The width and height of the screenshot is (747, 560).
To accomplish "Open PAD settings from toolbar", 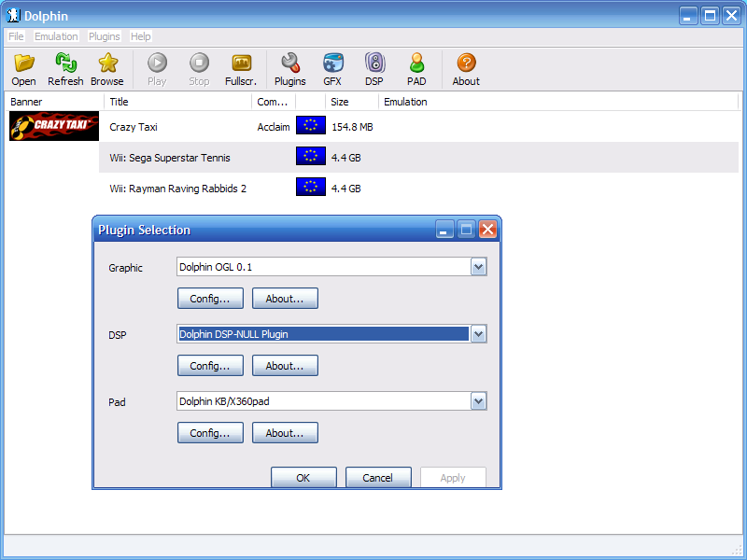I will click(x=416, y=63).
